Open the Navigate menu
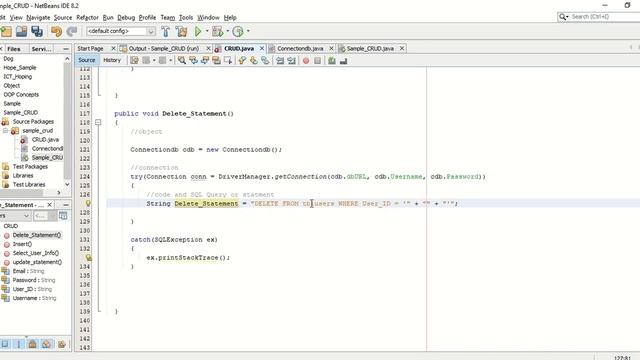 (38, 18)
